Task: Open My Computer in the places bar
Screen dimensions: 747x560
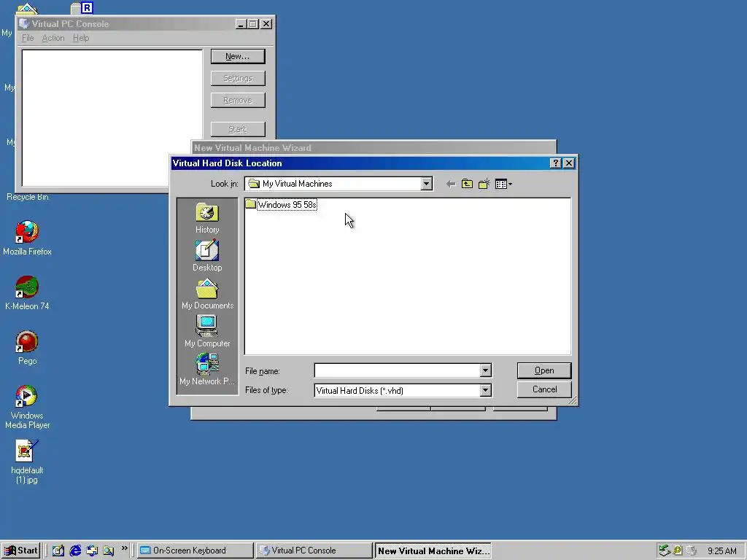Action: click(207, 332)
